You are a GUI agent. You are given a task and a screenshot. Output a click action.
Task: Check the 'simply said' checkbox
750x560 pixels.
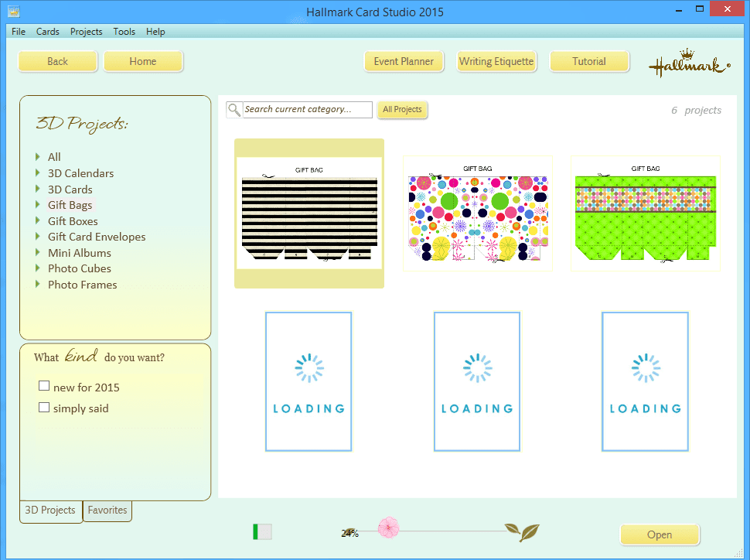(x=44, y=408)
